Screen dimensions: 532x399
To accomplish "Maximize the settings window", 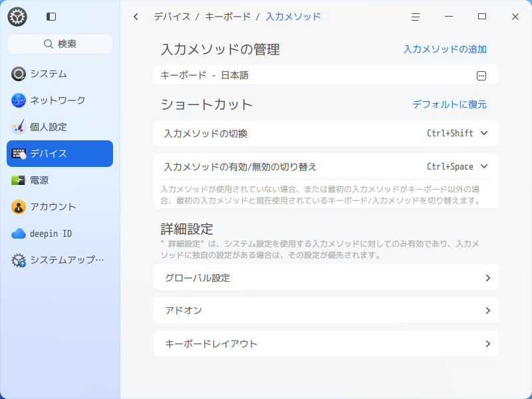I will point(482,16).
